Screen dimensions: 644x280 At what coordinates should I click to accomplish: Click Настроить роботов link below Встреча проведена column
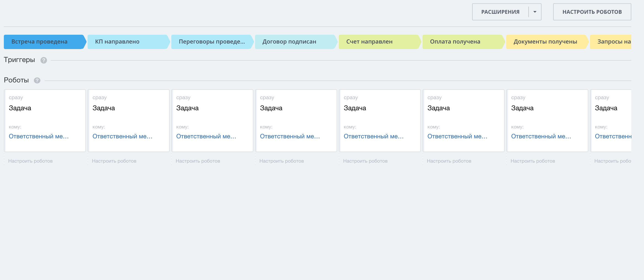[x=30, y=161]
